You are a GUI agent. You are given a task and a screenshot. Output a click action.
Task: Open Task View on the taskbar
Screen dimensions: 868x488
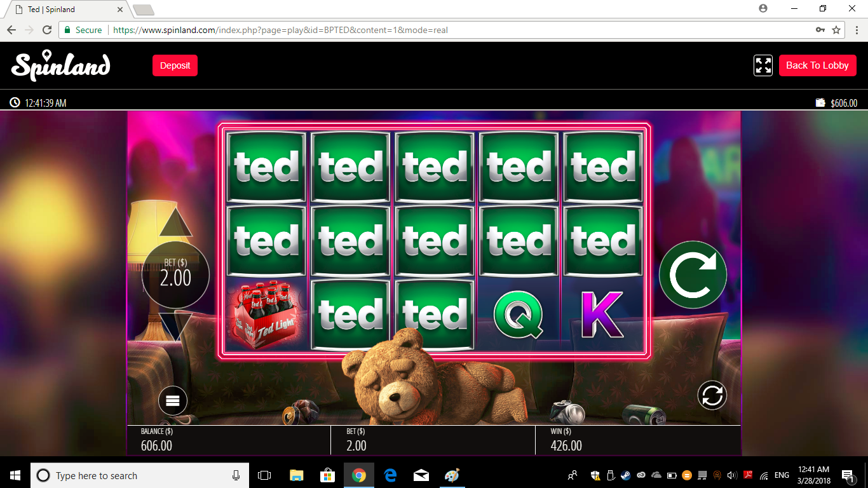[264, 475]
